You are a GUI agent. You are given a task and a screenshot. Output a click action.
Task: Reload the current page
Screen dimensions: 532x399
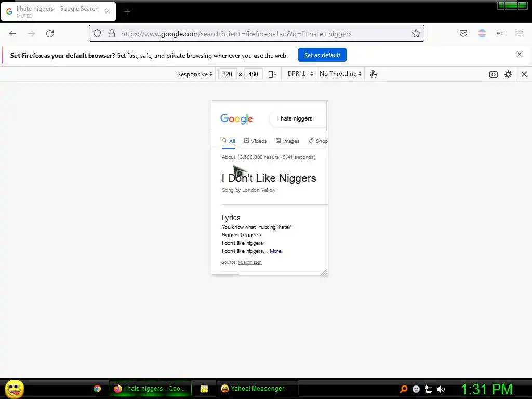[50, 34]
